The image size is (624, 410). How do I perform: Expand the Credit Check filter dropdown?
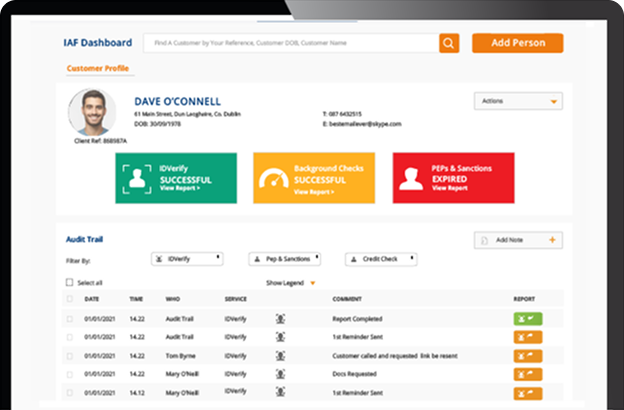(381, 259)
